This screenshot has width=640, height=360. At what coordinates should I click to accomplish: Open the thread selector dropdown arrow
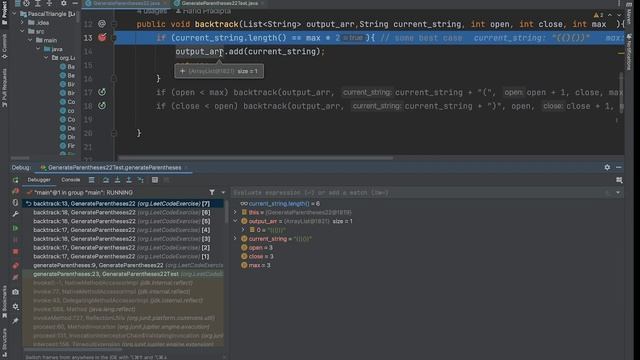tap(223, 192)
